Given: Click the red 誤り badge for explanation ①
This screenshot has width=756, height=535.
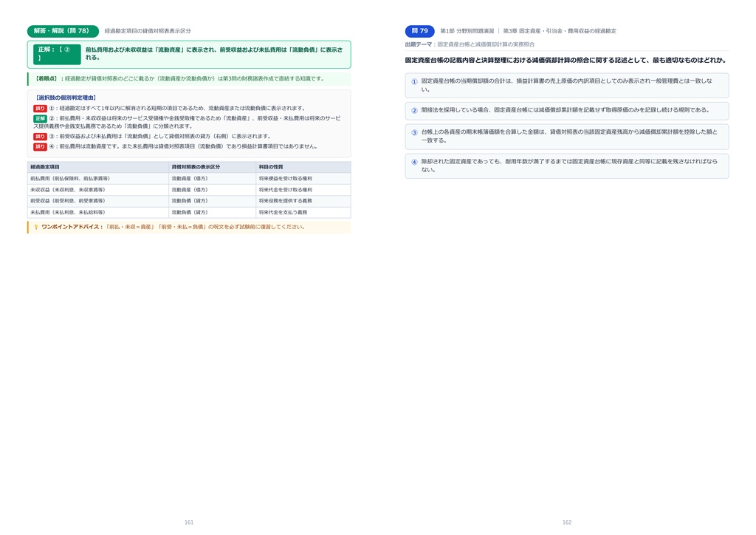Looking at the screenshot, I should (40, 109).
